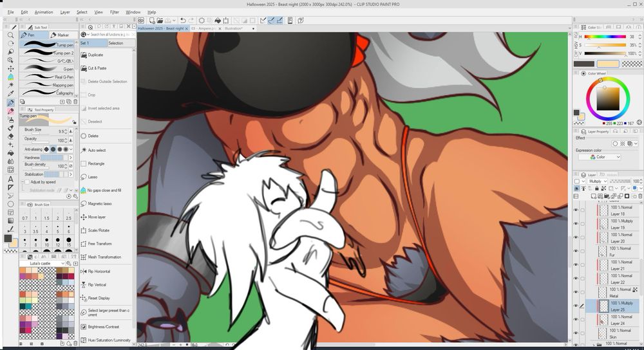Open Clip Studio icon in command bar

click(x=141, y=21)
